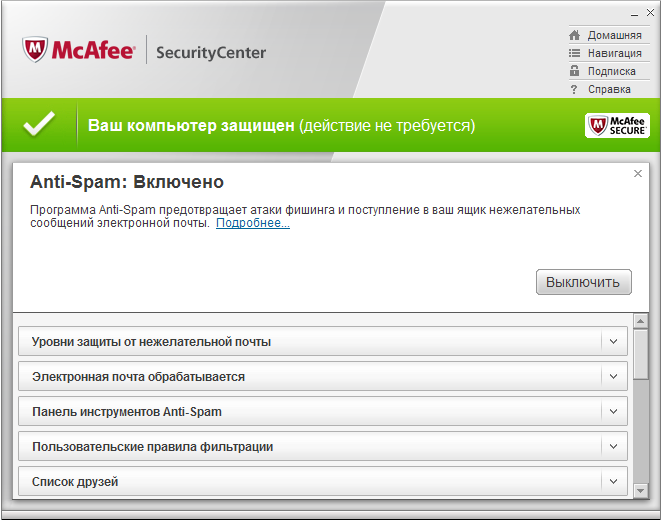Click the McAfee shield logo

(x=35, y=50)
